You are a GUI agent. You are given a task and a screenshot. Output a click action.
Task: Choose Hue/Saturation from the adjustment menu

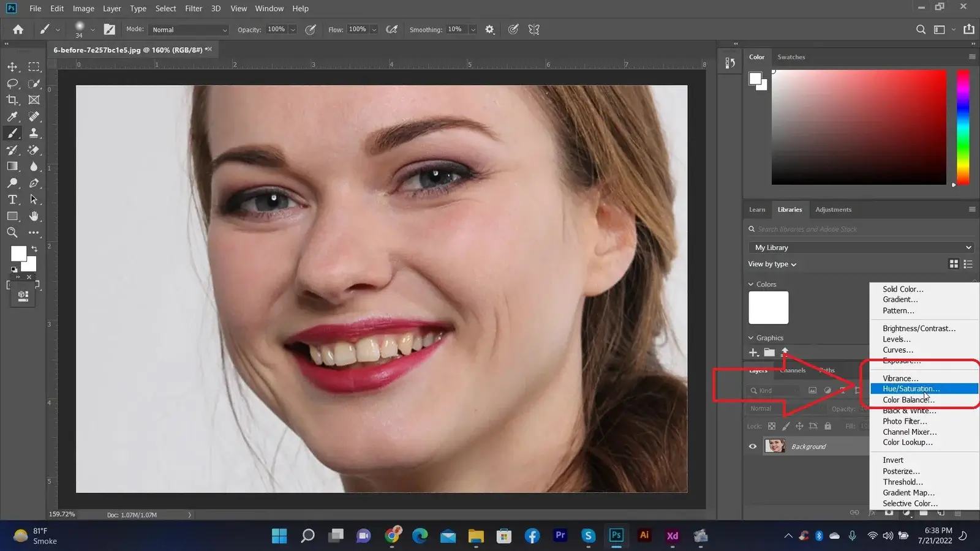coord(911,389)
